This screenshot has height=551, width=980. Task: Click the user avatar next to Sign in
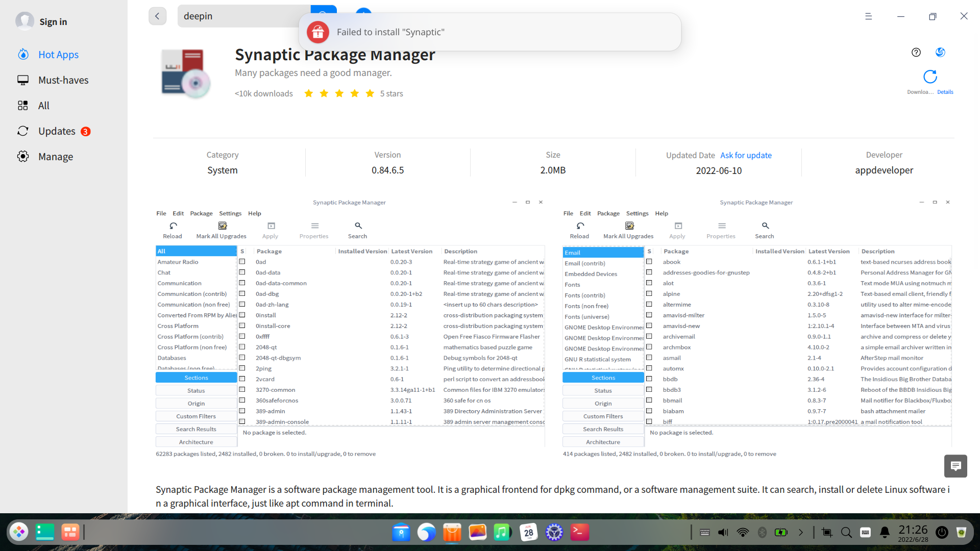click(x=24, y=21)
